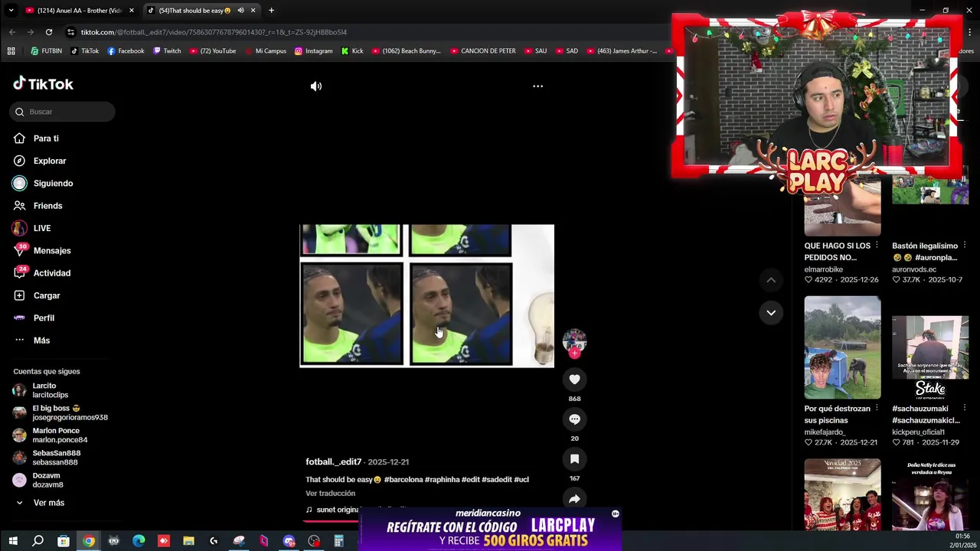The width and height of the screenshot is (980, 551).
Task: Click the fotball._.edit7 username
Action: pyautogui.click(x=333, y=462)
